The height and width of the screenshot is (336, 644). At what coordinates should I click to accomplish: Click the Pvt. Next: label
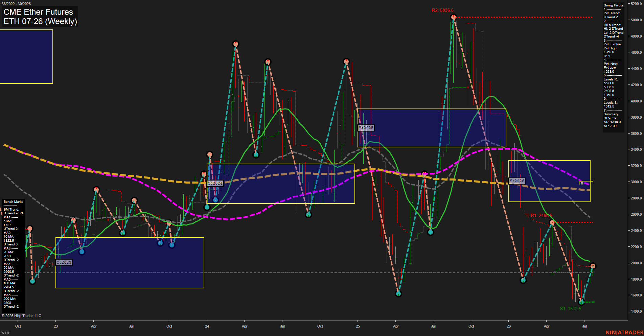[611, 64]
